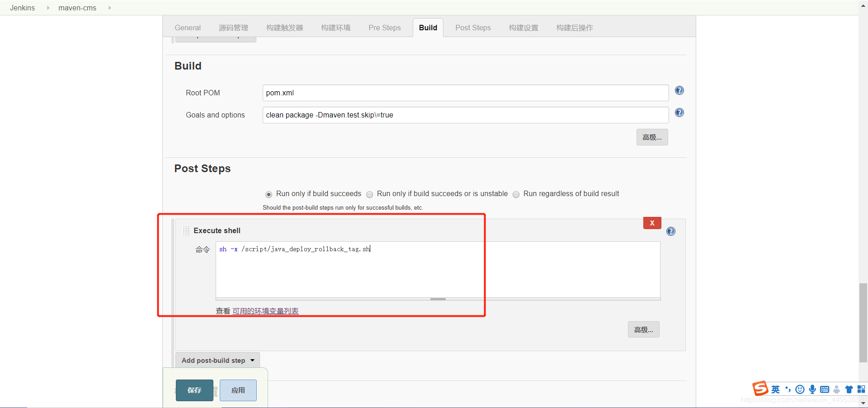The width and height of the screenshot is (868, 408).
Task: Switch to 构建触发器 tab
Action: pos(285,28)
